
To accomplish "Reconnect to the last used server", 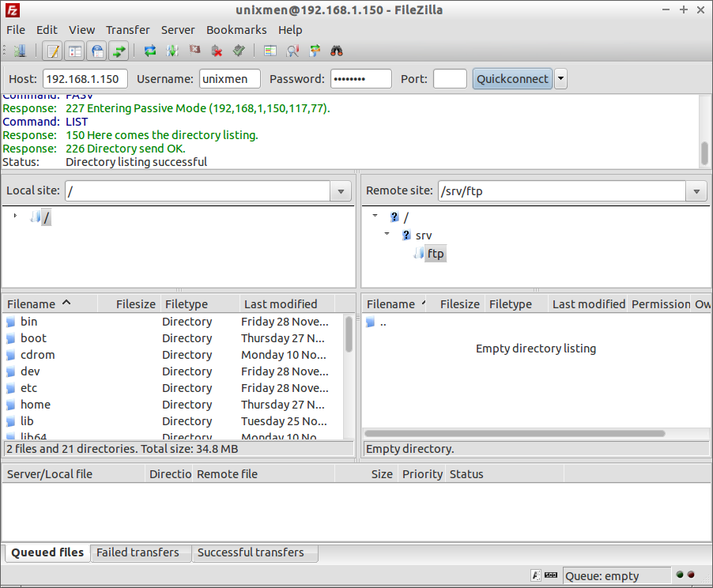I will pos(240,51).
